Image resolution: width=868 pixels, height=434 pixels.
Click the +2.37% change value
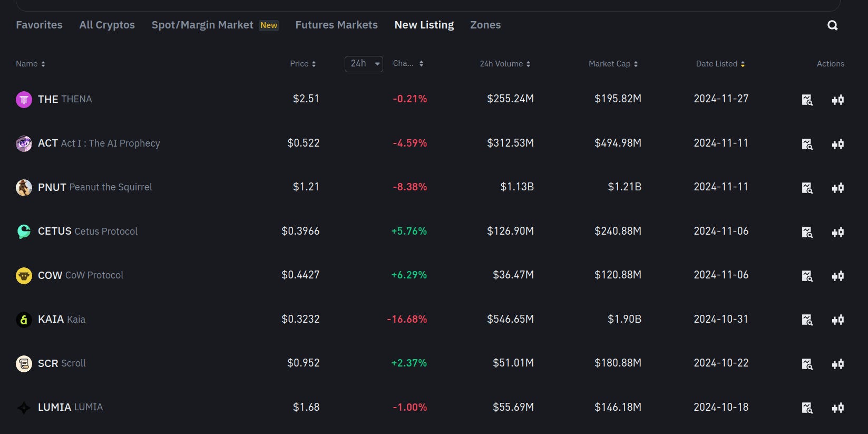(409, 363)
